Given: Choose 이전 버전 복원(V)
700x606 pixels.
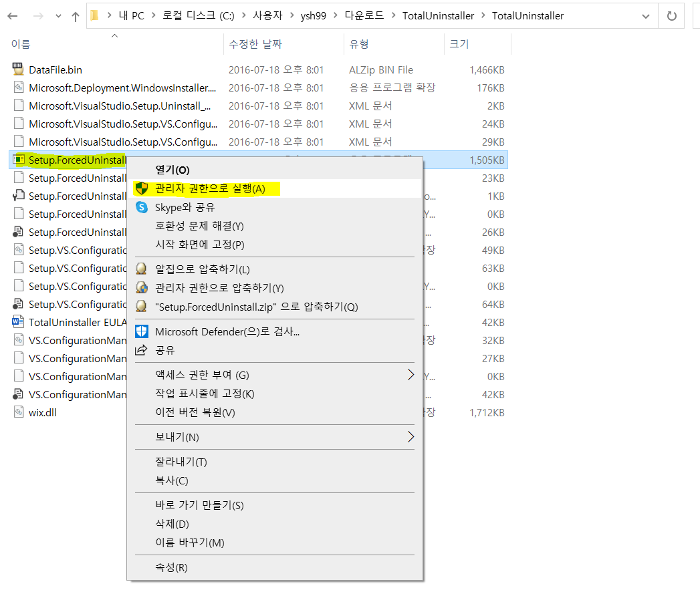Looking at the screenshot, I should click(195, 412).
